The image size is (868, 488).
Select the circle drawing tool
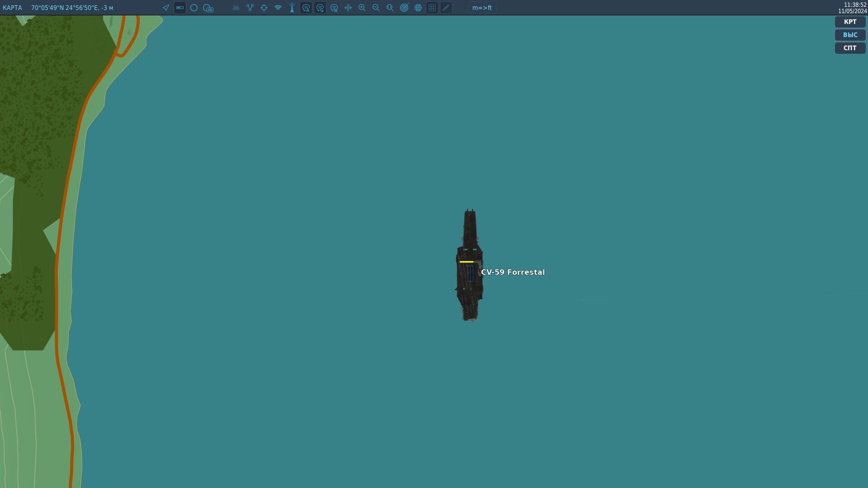click(x=194, y=8)
